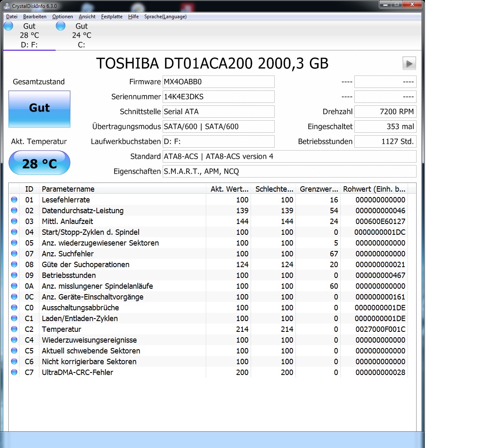
Task: Click status dot of Anz. Suchfehler row
Action: tap(14, 253)
